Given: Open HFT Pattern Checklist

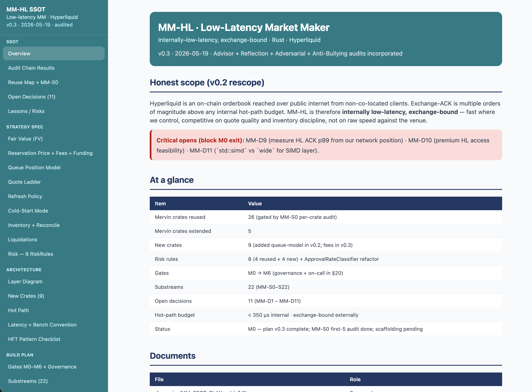Looking at the screenshot, I should pyautogui.click(x=54, y=339).
